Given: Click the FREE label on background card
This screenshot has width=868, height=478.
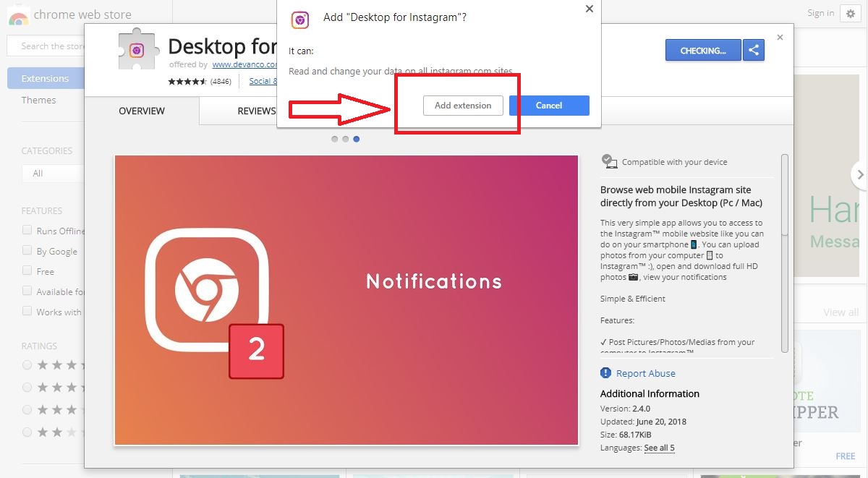Looking at the screenshot, I should pyautogui.click(x=846, y=456).
